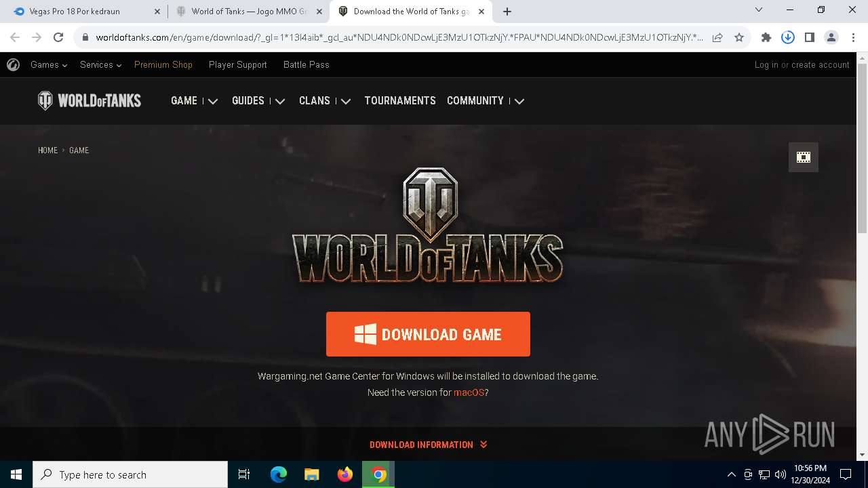Open Player Support link
Viewport: 868px width, 488px height.
238,65
